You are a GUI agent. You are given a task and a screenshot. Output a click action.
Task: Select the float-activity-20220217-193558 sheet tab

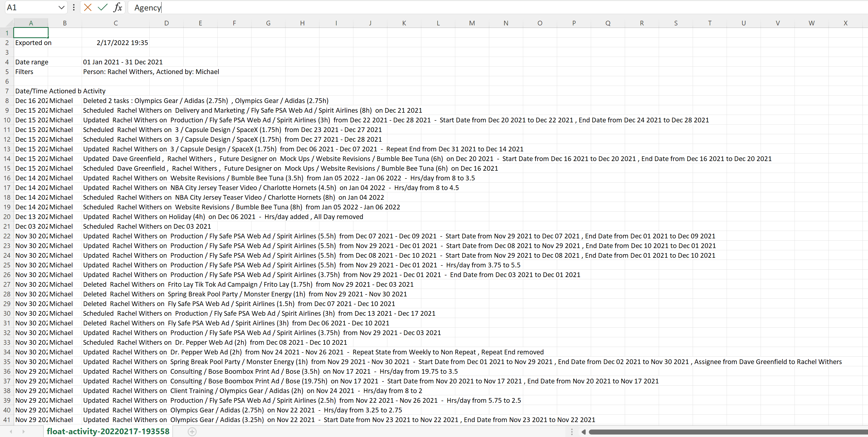pos(108,431)
